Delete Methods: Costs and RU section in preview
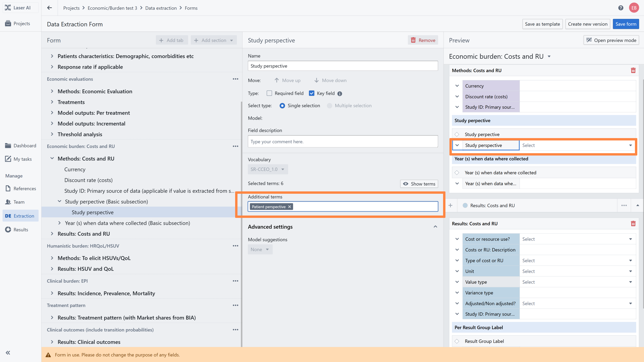Image resolution: width=644 pixels, height=362 pixels. click(633, 70)
